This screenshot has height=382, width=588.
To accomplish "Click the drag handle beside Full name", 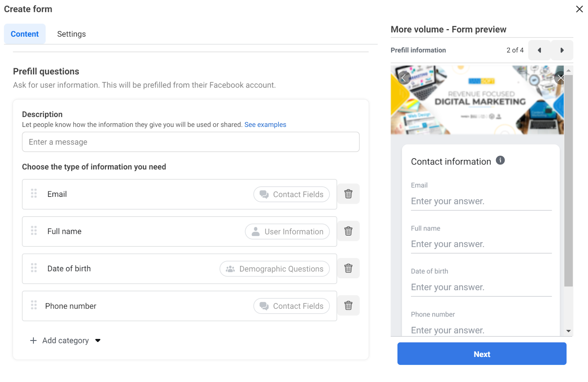I will coord(34,231).
